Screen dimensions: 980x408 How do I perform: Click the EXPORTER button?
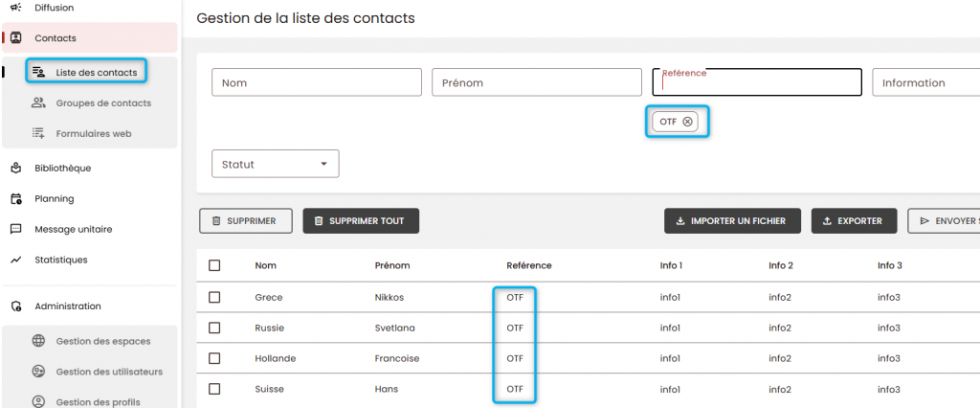(854, 221)
